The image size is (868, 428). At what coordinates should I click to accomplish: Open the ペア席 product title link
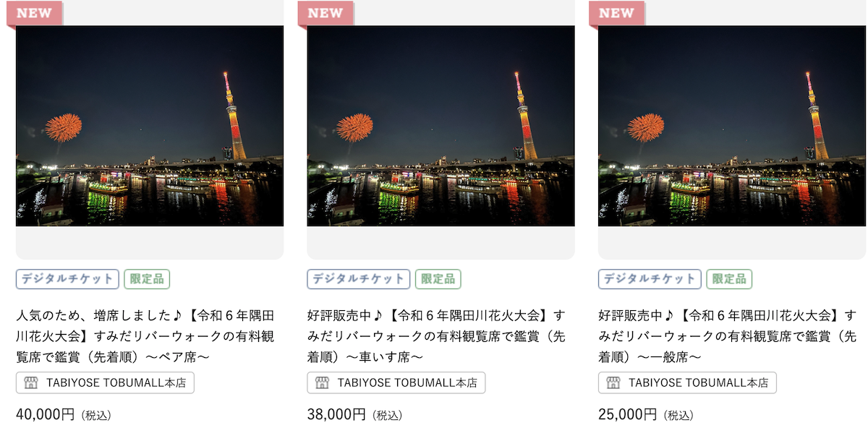click(145, 336)
